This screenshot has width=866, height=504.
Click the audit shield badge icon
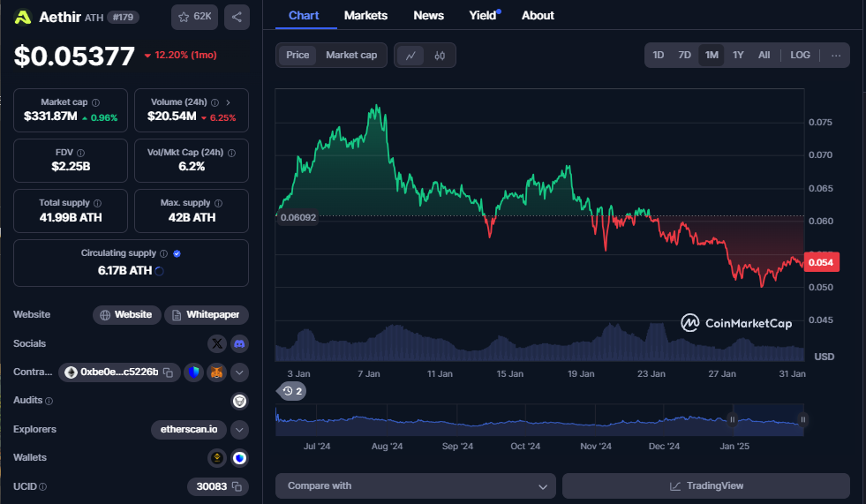(x=238, y=401)
